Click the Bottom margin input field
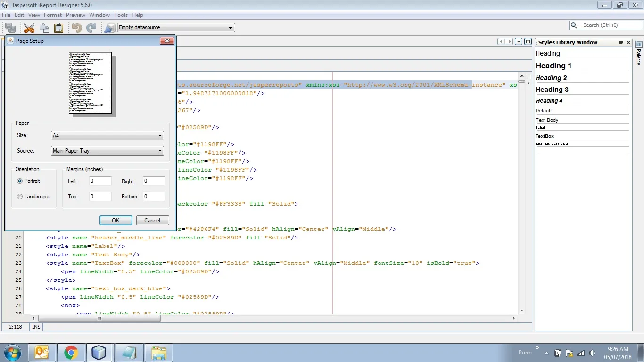The height and width of the screenshot is (362, 644). [154, 197]
